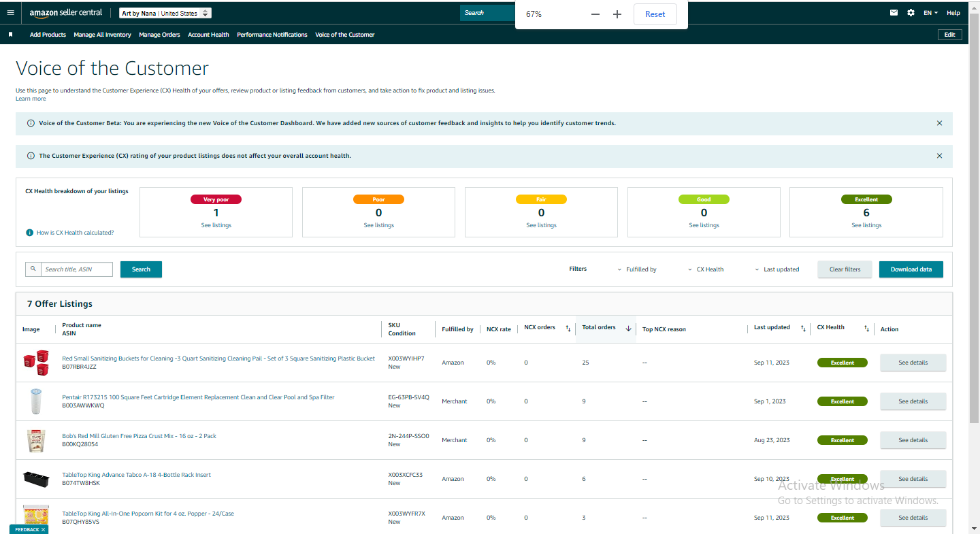
Task: Open Add Products menu item
Action: [48, 35]
